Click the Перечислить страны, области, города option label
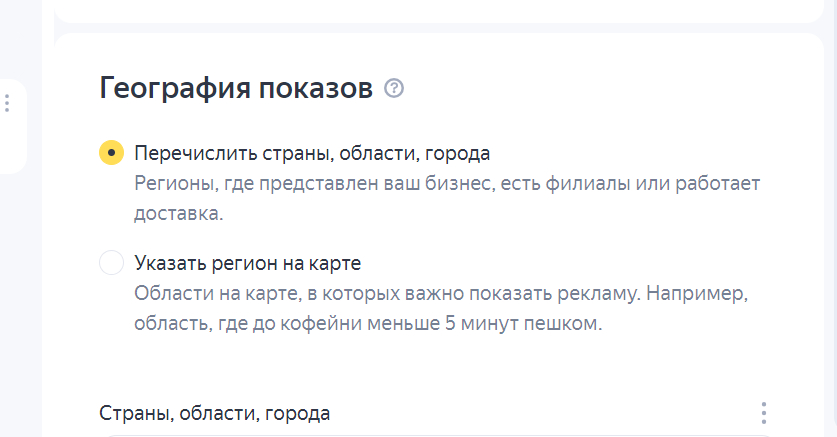The height and width of the screenshot is (437, 837). tap(312, 153)
